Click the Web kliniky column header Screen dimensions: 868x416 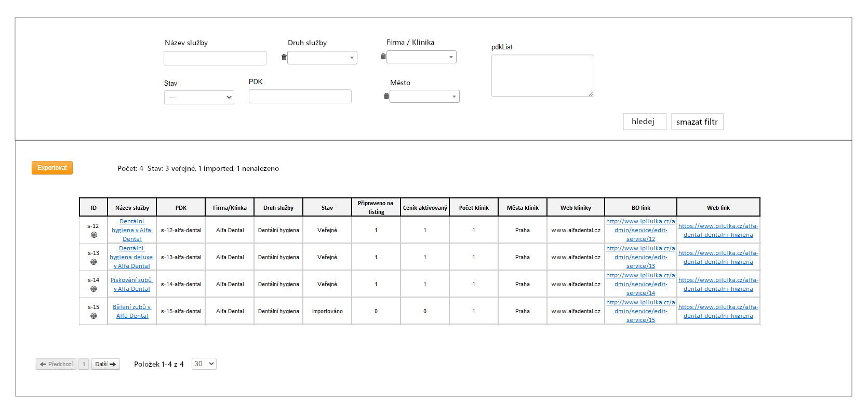[576, 207]
